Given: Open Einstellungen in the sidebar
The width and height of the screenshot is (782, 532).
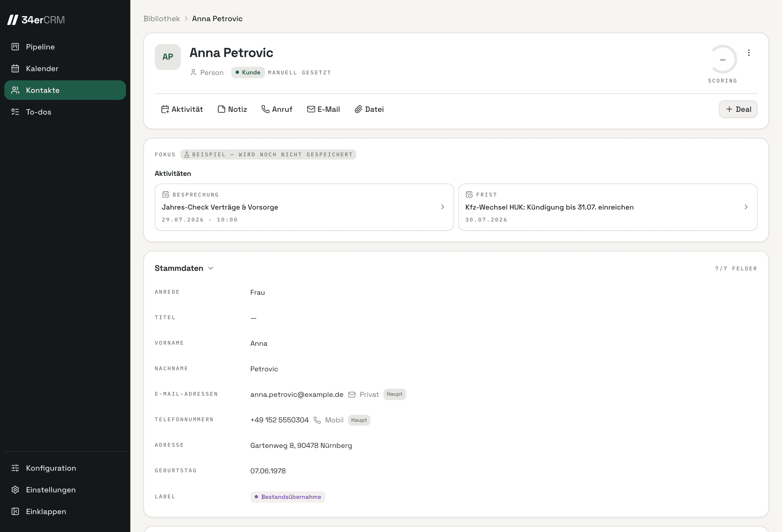Looking at the screenshot, I should [x=65, y=490].
